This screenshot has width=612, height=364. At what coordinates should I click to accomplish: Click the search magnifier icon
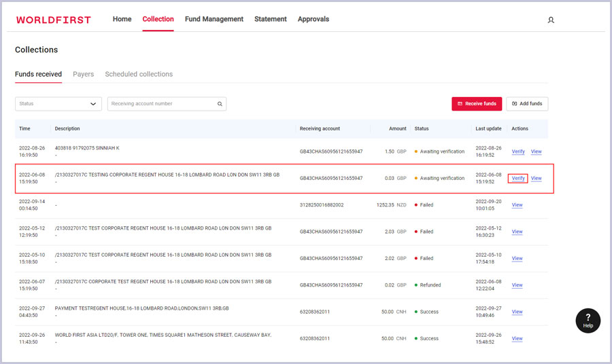(x=220, y=104)
